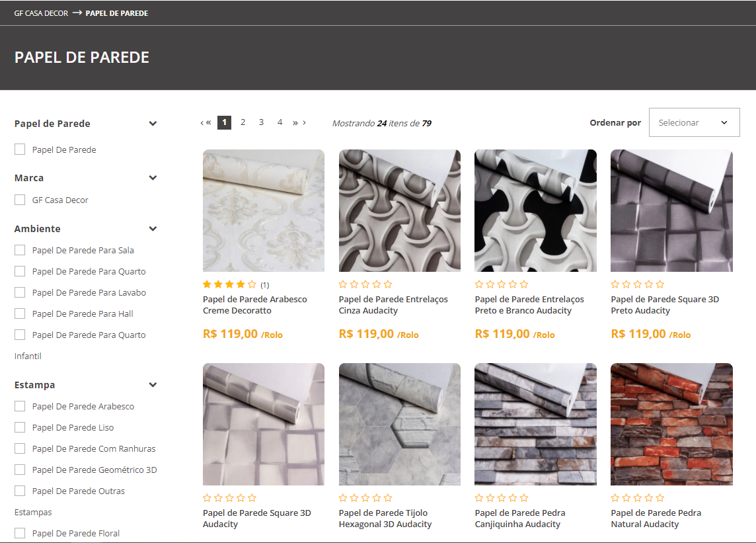Check Papel De Parede Com Ranhuras

(x=20, y=449)
